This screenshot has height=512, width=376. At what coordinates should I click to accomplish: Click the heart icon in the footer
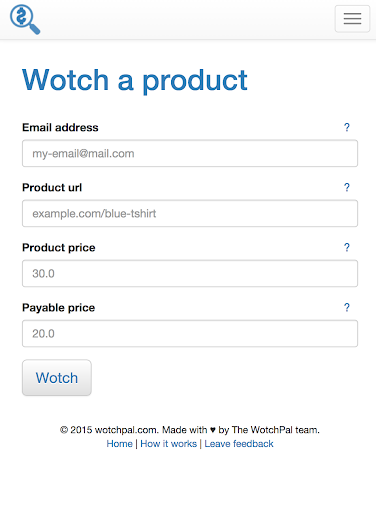[x=213, y=430]
